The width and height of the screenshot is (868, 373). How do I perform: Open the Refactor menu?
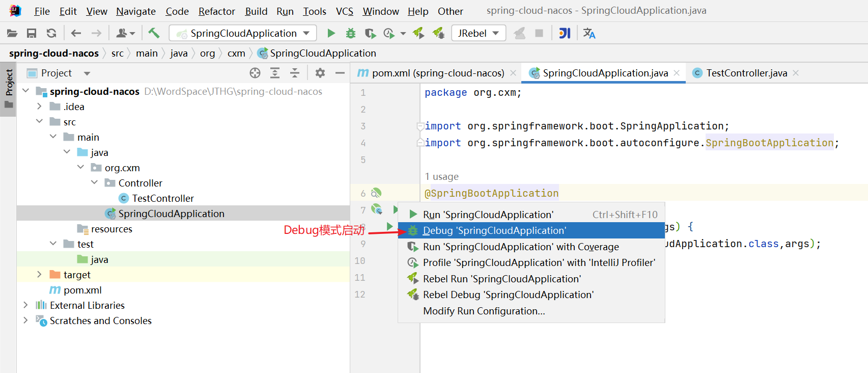tap(217, 11)
